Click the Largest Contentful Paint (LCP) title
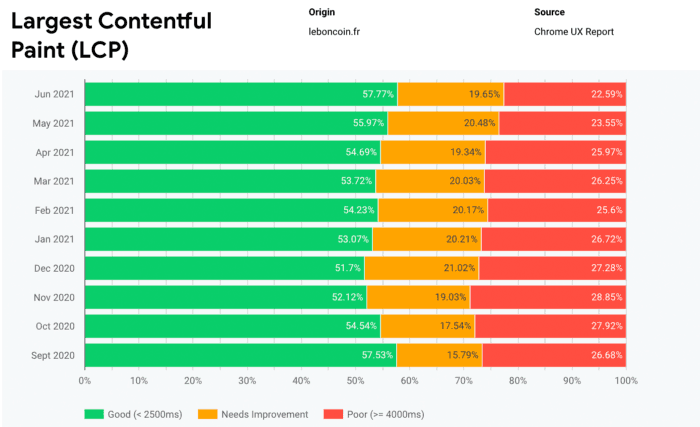 (111, 35)
